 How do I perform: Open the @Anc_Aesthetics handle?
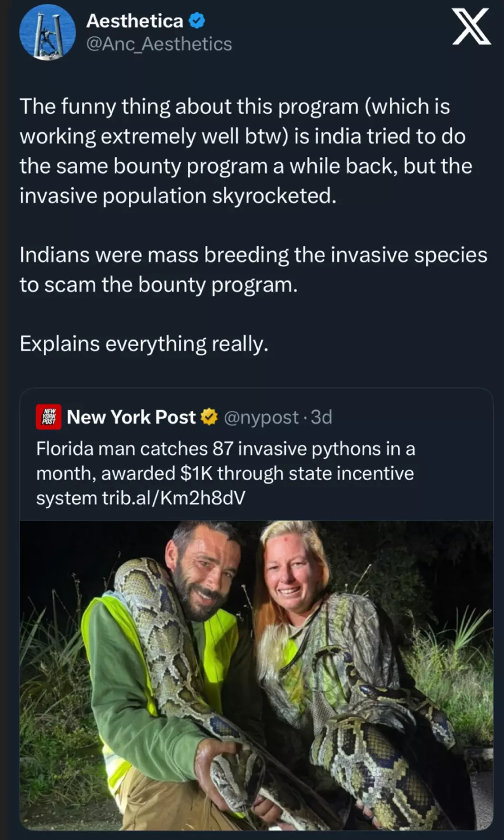159,44
